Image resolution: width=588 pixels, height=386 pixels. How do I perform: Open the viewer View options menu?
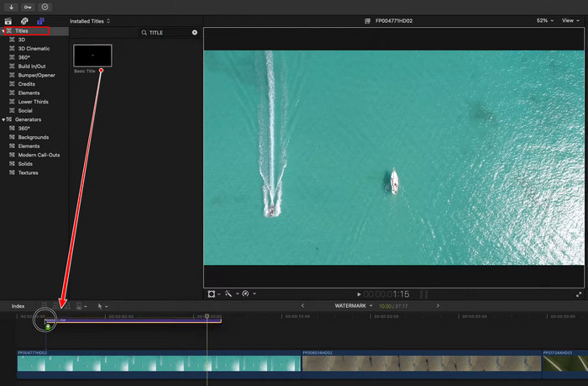570,21
